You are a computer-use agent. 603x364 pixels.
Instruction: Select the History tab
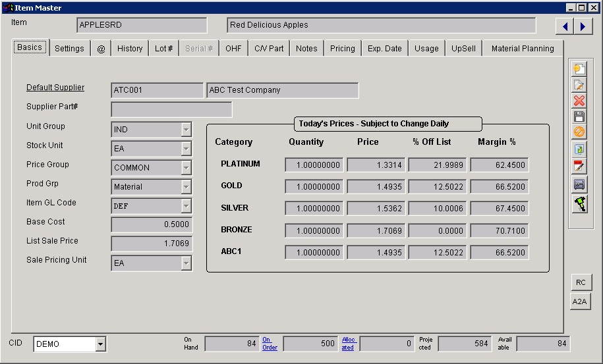tap(130, 49)
